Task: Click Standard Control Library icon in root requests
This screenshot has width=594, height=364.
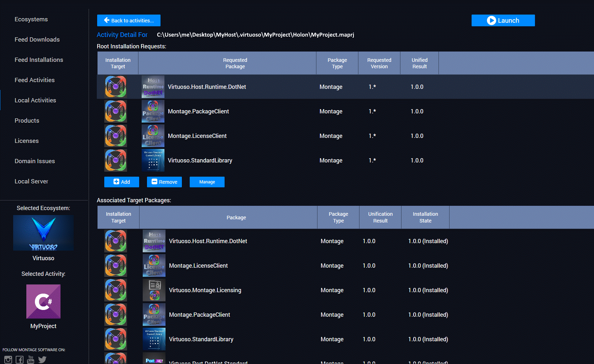Action: (153, 160)
